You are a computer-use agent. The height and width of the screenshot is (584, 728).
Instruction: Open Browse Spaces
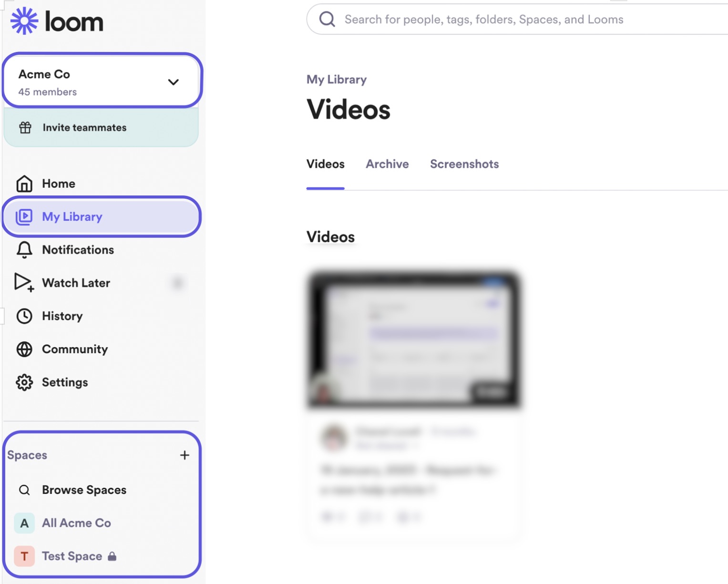pos(84,490)
